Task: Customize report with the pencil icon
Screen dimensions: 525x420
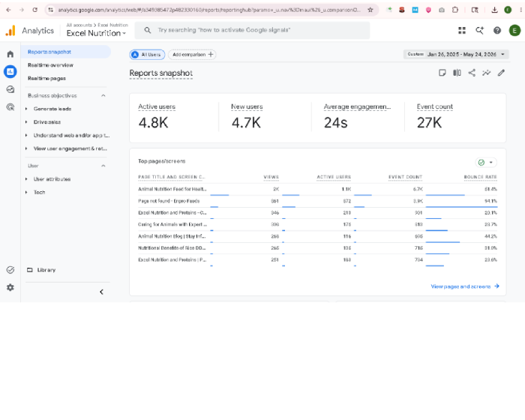Action: click(x=501, y=73)
